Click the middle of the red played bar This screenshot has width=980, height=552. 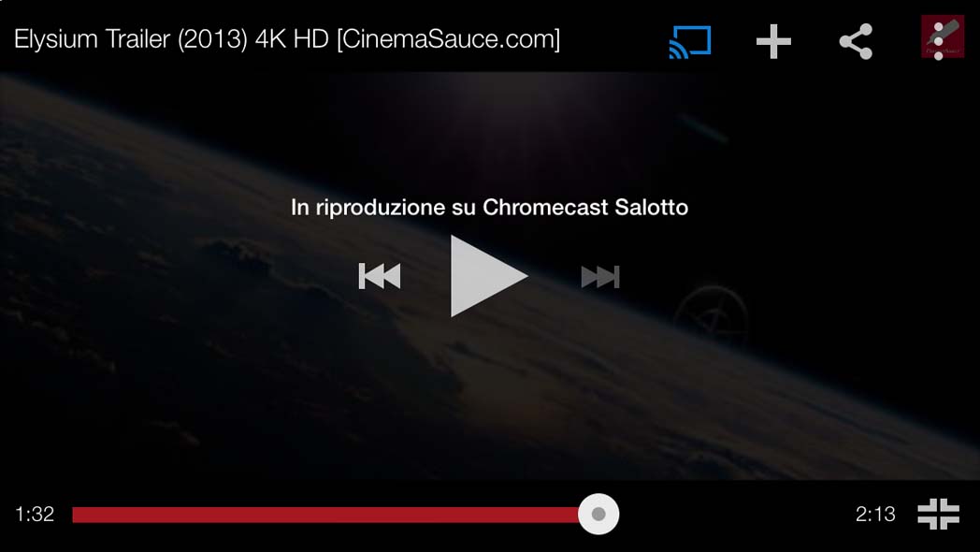point(326,515)
